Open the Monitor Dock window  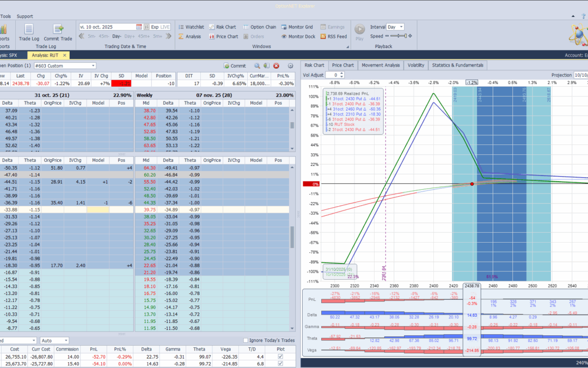click(x=298, y=37)
